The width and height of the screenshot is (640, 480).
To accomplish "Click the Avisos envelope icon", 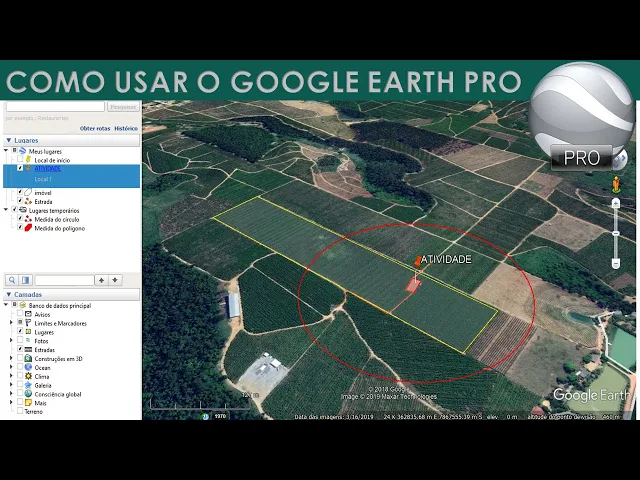I will point(28,314).
